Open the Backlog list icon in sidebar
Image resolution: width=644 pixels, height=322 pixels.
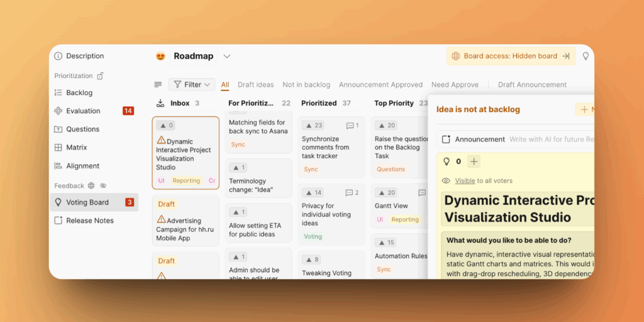click(x=58, y=93)
